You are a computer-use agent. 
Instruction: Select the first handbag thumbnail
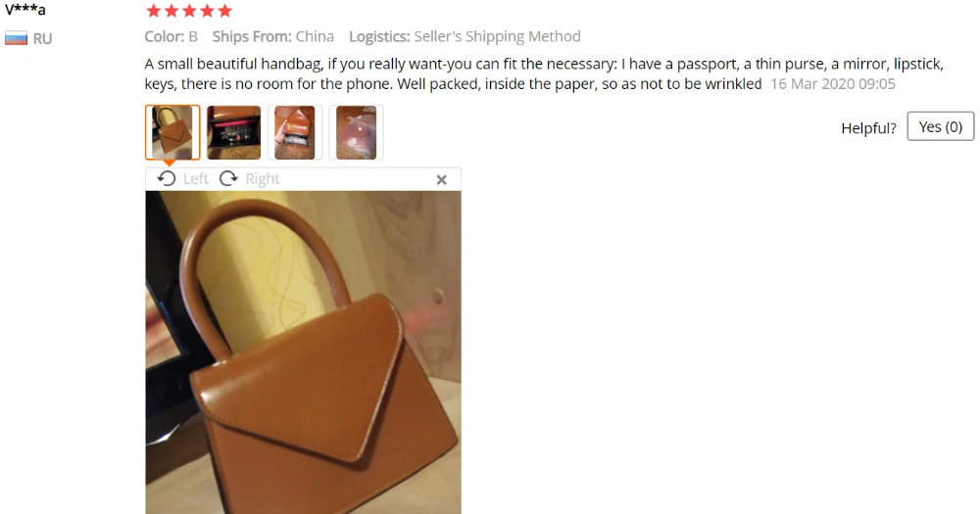[x=172, y=132]
